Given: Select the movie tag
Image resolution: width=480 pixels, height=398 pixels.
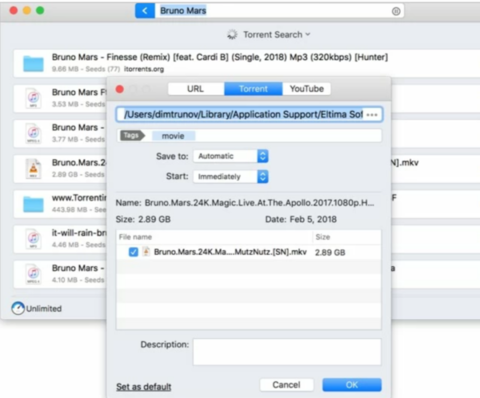Looking at the screenshot, I should click(173, 136).
